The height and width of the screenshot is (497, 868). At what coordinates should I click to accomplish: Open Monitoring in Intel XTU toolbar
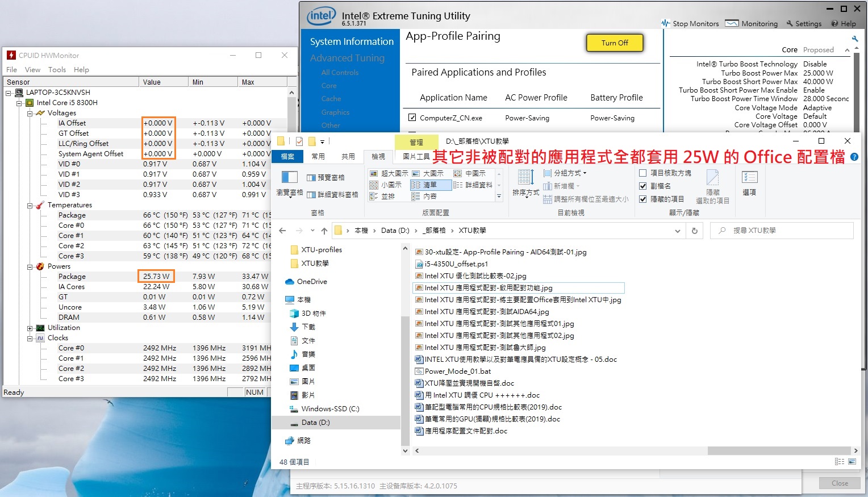(752, 24)
